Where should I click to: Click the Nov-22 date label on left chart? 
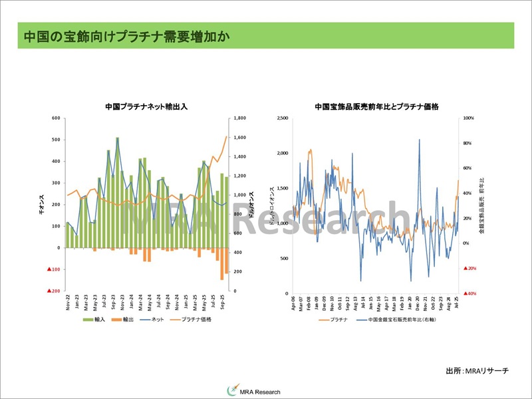tap(68, 304)
